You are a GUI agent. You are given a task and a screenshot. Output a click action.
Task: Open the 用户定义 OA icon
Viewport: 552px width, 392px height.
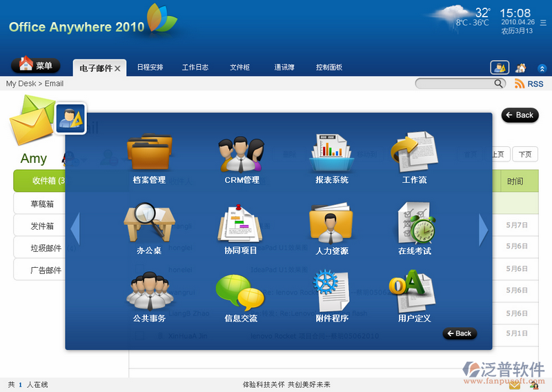coord(413,291)
